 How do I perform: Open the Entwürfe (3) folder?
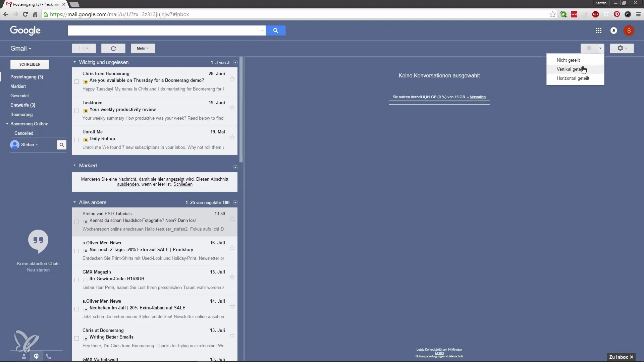(x=23, y=105)
